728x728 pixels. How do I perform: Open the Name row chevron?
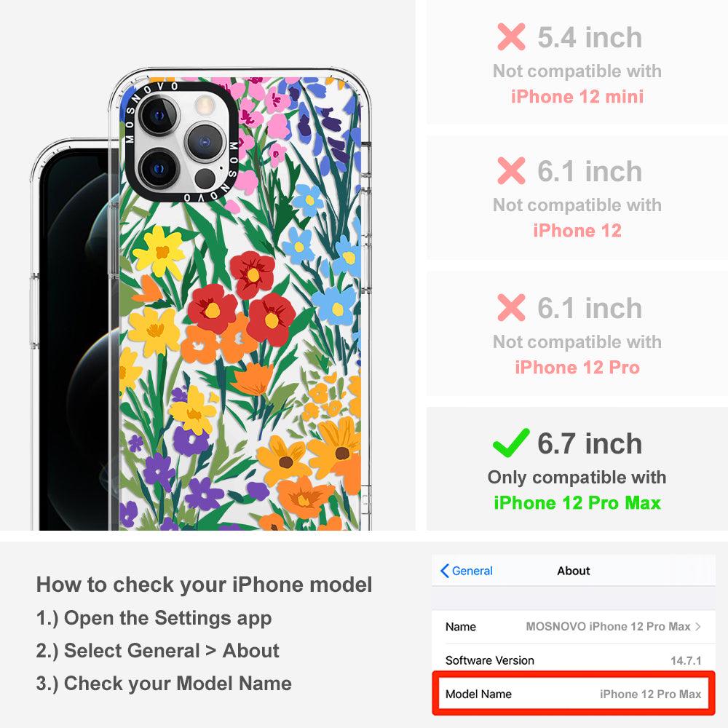(x=698, y=626)
